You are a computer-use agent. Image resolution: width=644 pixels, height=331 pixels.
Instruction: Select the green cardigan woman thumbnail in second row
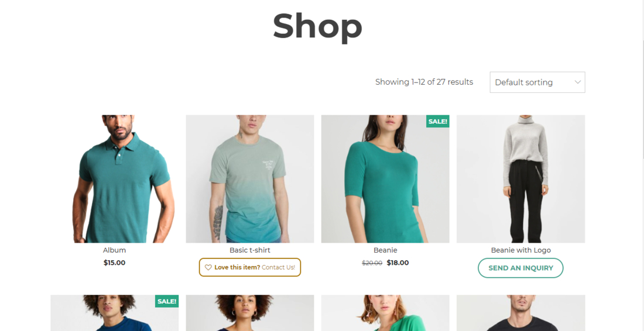[x=385, y=313]
